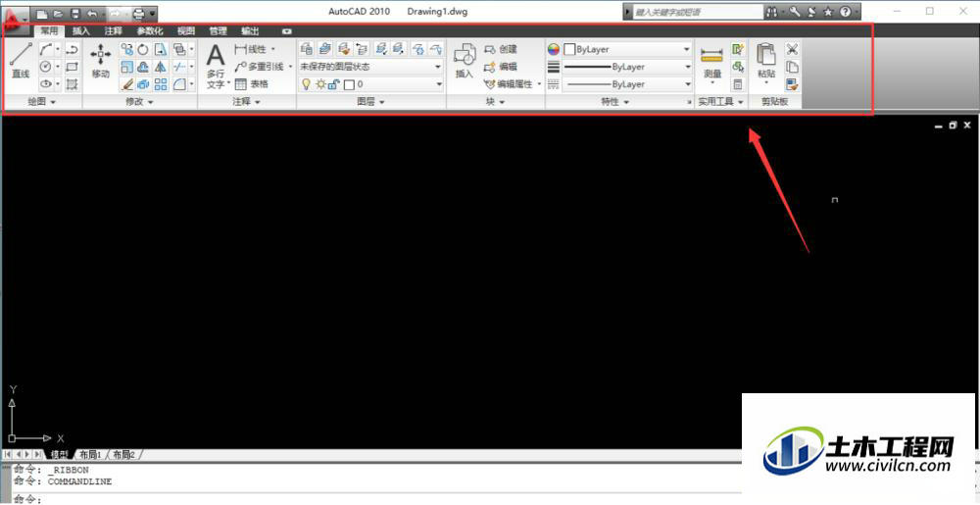Switch to the 视图 ribbon tab
Screen dimensions: 980x505
point(185,30)
